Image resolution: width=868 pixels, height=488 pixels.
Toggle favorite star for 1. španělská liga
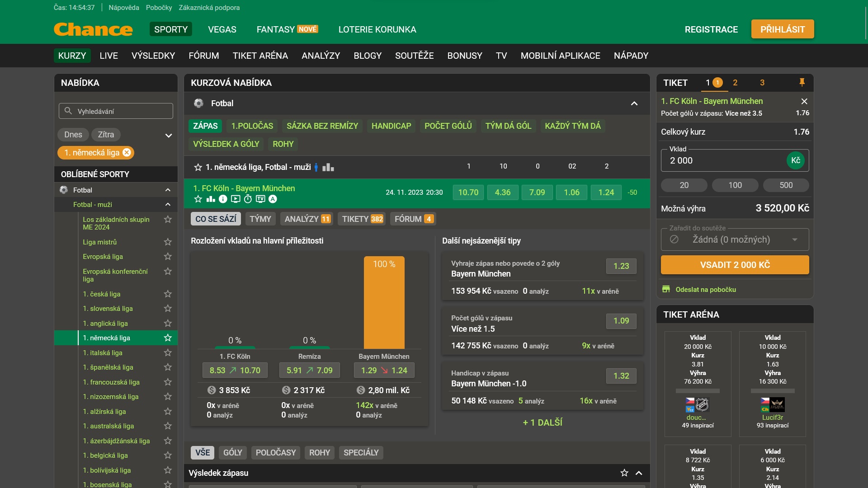(168, 367)
